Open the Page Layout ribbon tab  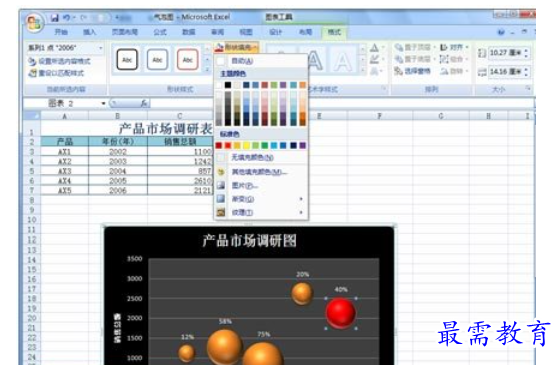tap(125, 32)
